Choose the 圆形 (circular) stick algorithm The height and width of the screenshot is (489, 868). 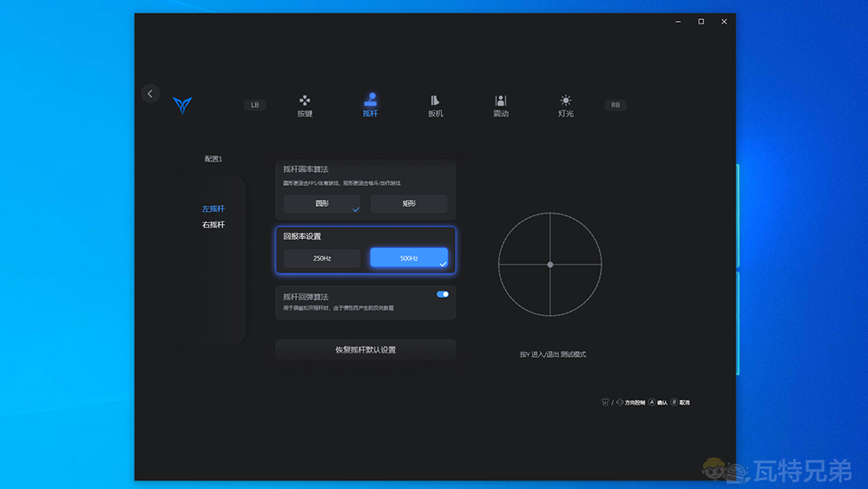tap(322, 204)
